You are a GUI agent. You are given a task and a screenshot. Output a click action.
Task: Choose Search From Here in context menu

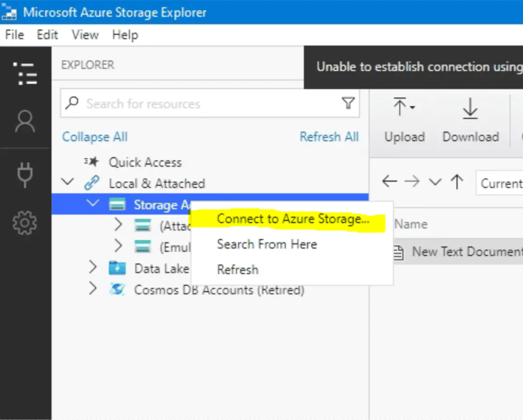[x=267, y=245]
